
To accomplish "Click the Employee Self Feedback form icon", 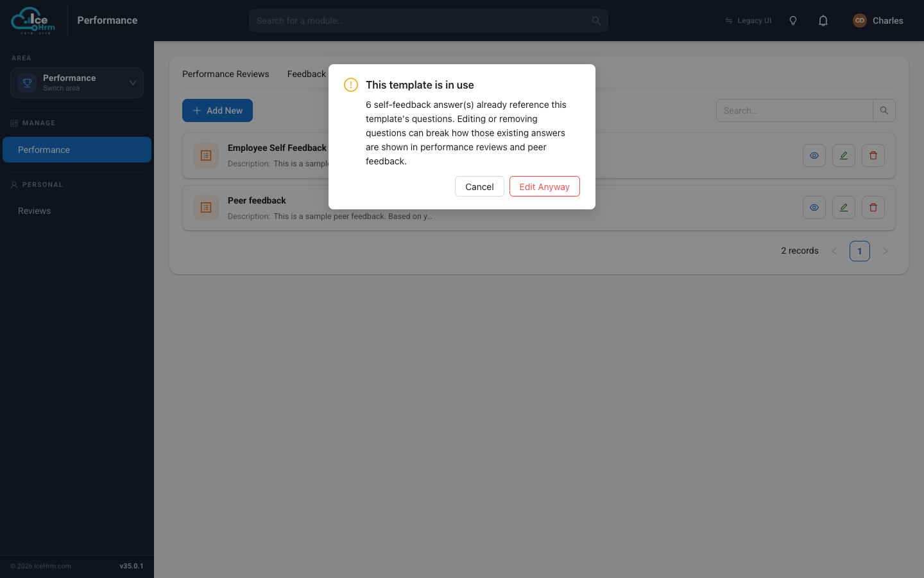I will [x=206, y=155].
